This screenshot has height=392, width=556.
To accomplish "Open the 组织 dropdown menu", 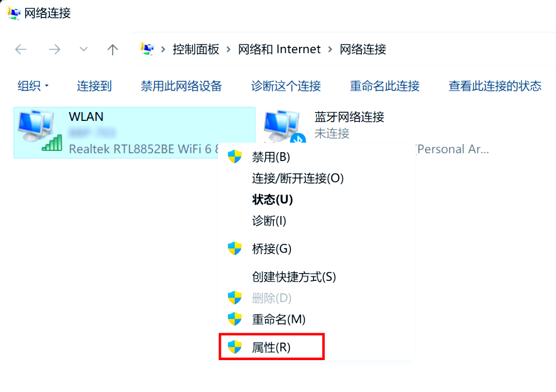I will point(33,86).
